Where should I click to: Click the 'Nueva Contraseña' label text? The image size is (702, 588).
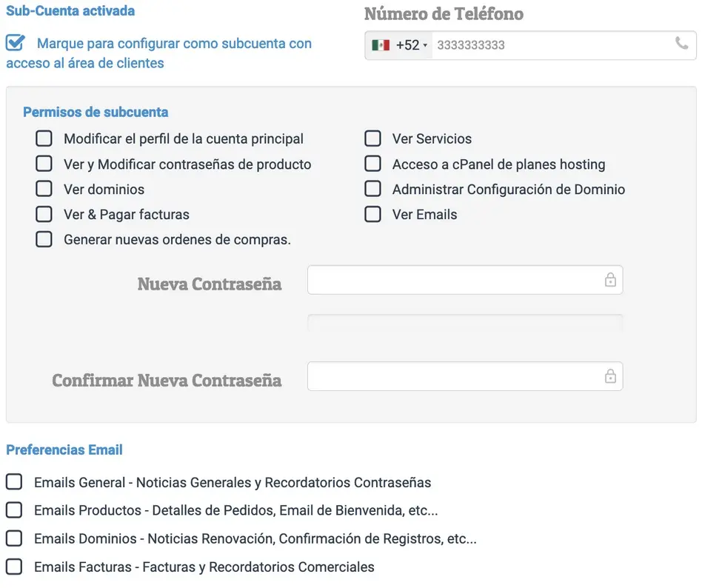(210, 284)
